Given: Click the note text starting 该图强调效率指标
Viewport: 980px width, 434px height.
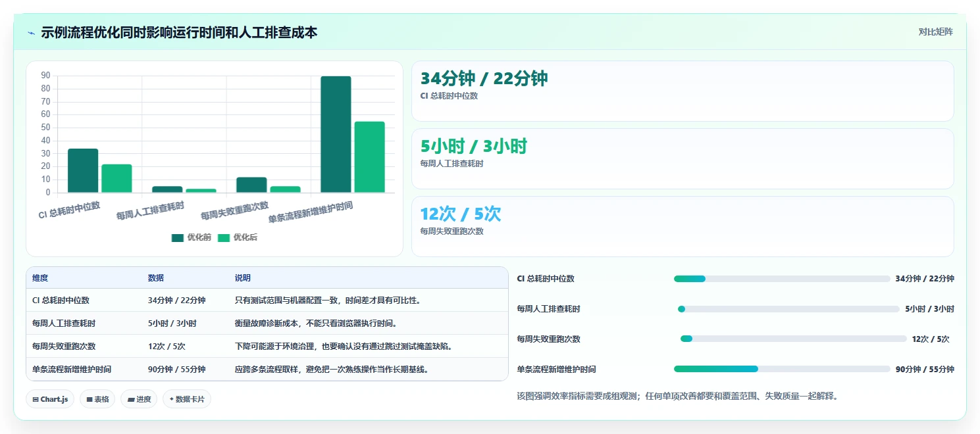Looking at the screenshot, I should point(677,397).
